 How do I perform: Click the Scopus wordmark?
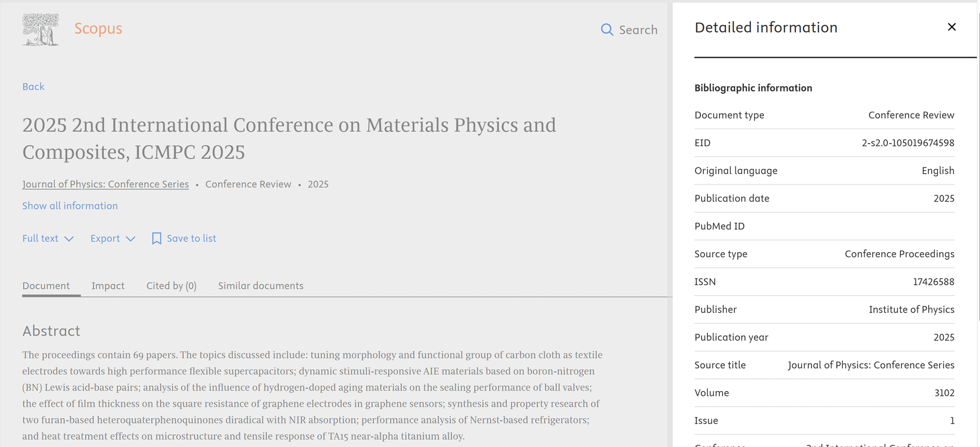[98, 28]
